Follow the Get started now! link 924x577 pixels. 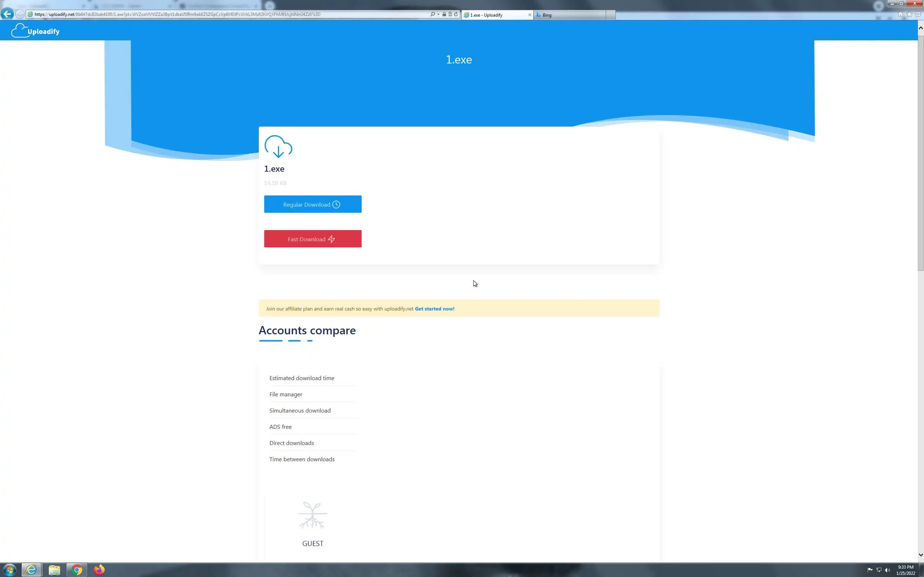[x=434, y=309]
